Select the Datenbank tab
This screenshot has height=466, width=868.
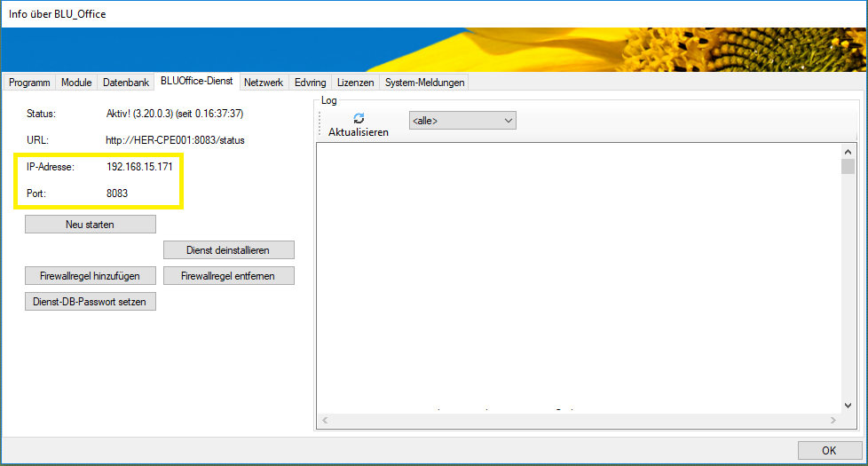125,83
